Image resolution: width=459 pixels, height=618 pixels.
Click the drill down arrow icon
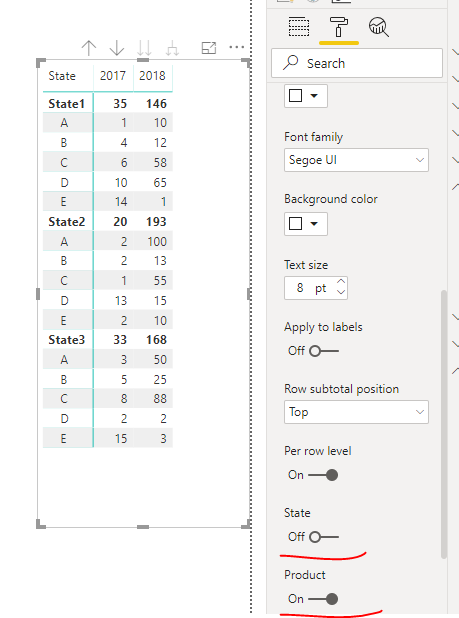[x=117, y=48]
